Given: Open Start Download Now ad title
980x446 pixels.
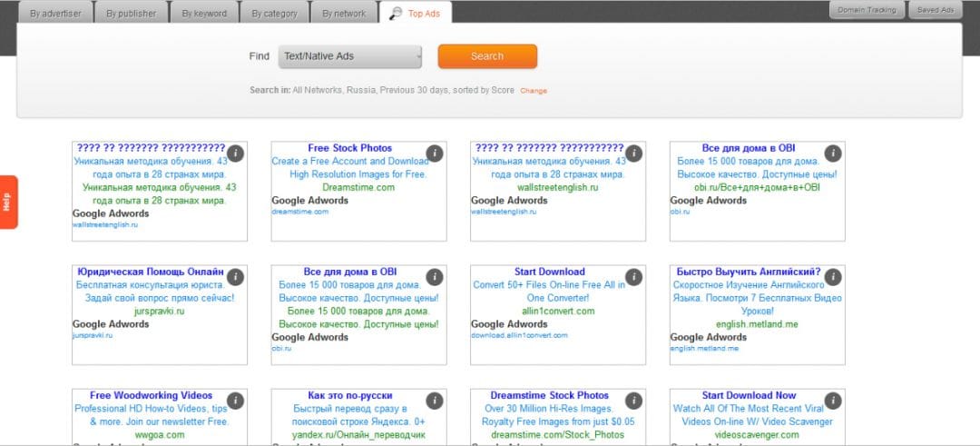Looking at the screenshot, I should coord(749,396).
